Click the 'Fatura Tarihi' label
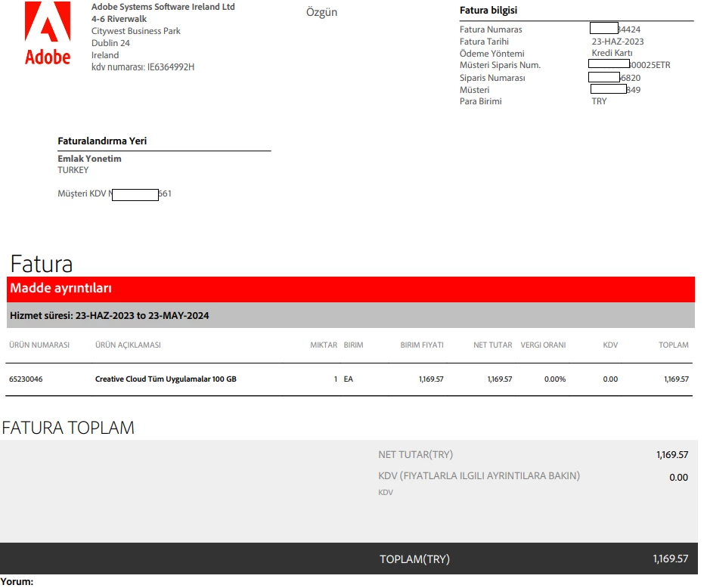This screenshot has width=707, height=588. (x=484, y=42)
